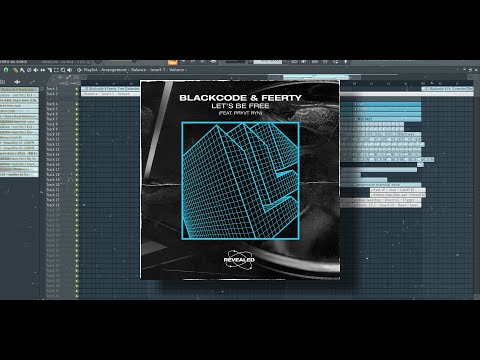The image size is (480, 360).
Task: Click the orange highlighted button in top toolbar
Action: (172, 62)
